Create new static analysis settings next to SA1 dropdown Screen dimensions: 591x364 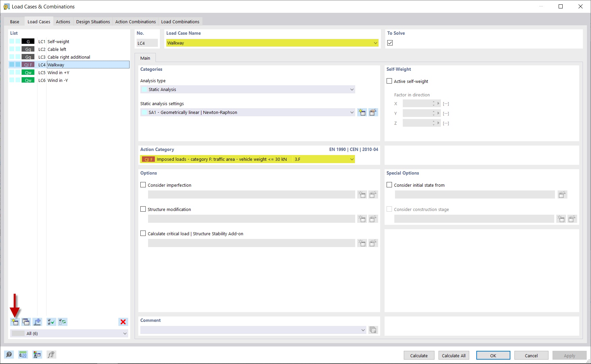coord(362,112)
